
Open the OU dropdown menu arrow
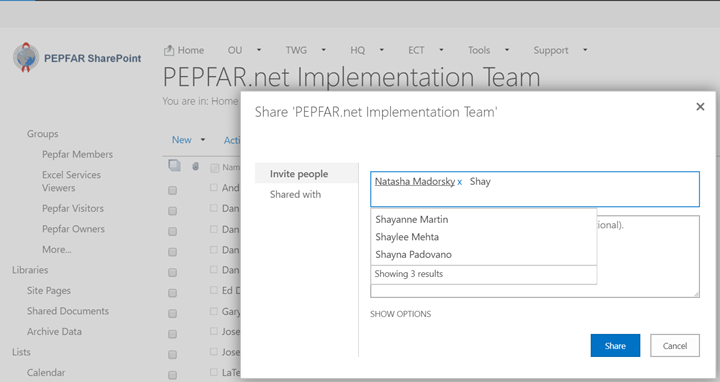click(x=259, y=50)
